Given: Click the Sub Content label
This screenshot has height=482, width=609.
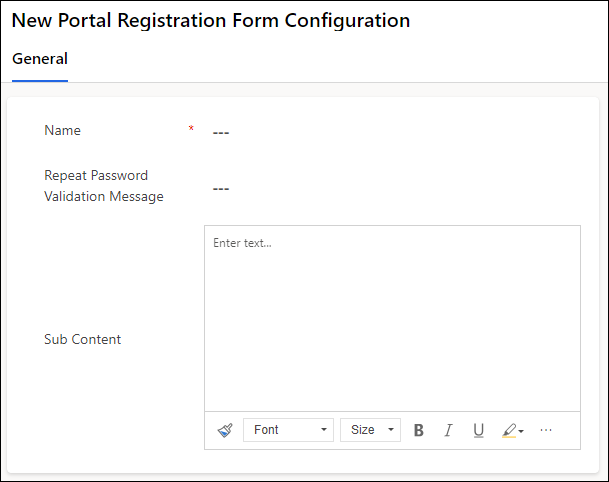Looking at the screenshot, I should click(x=82, y=339).
